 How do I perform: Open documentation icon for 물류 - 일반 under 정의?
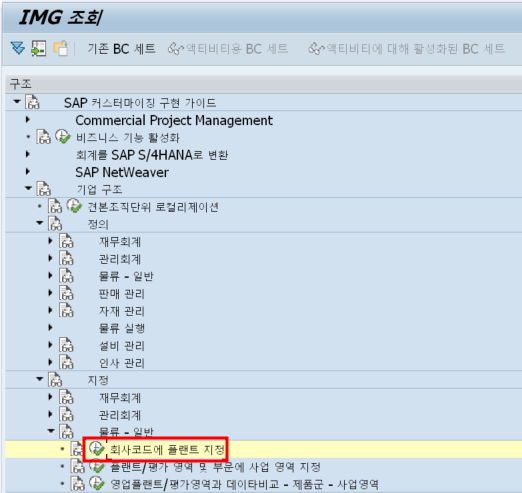[x=66, y=275]
